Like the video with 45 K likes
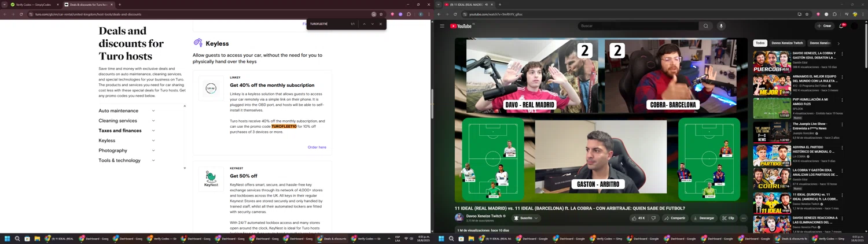Screen dimensions: 868x244 pos(639,218)
